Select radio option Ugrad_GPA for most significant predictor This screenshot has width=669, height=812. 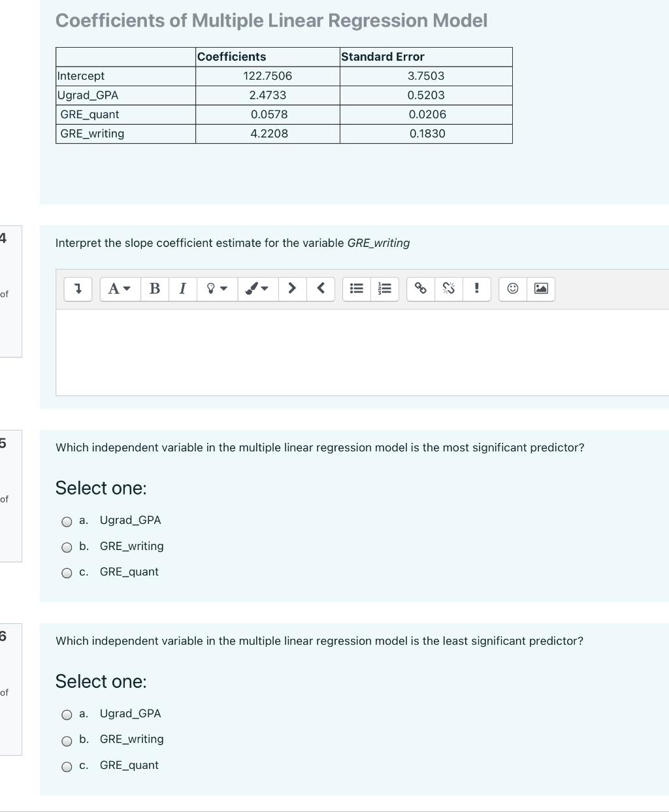pos(66,521)
